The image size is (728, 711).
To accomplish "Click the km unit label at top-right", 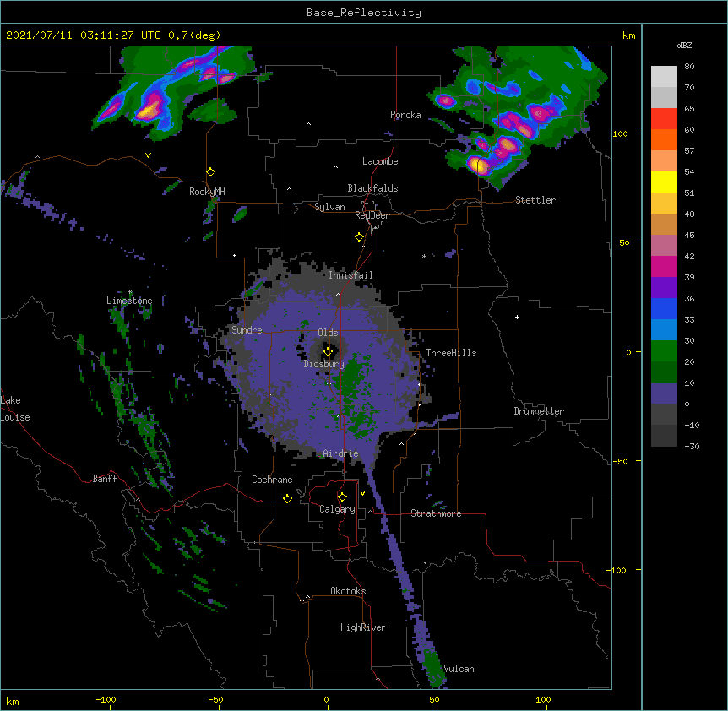I will (x=629, y=35).
